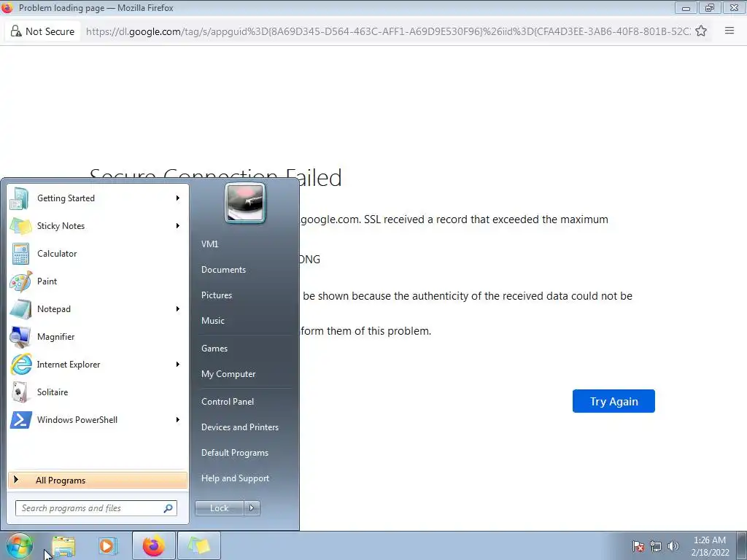
Task: Open Windows Explorer from taskbar
Action: [x=64, y=546]
